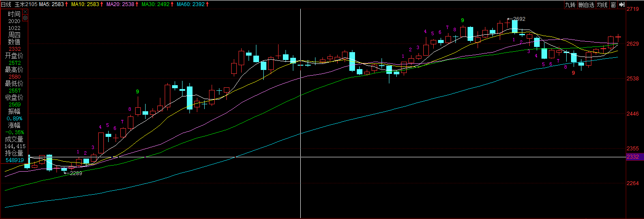
Task: Click the year value 2020
Action: click(14, 21)
